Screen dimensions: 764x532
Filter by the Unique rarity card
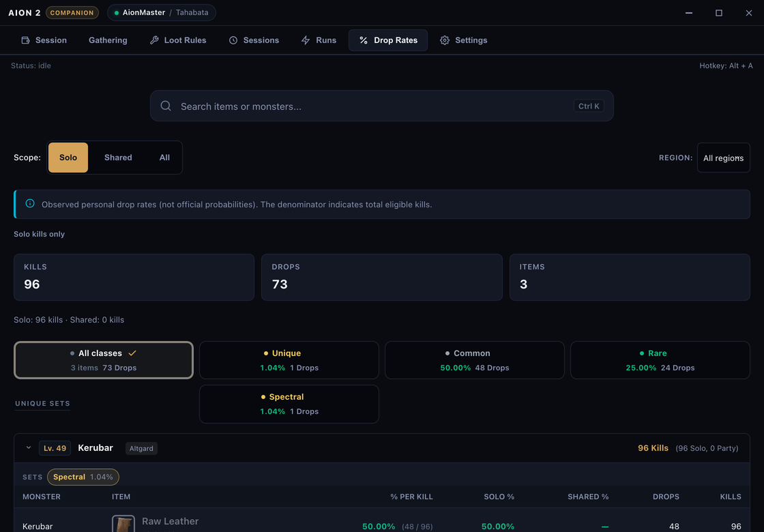click(x=289, y=360)
